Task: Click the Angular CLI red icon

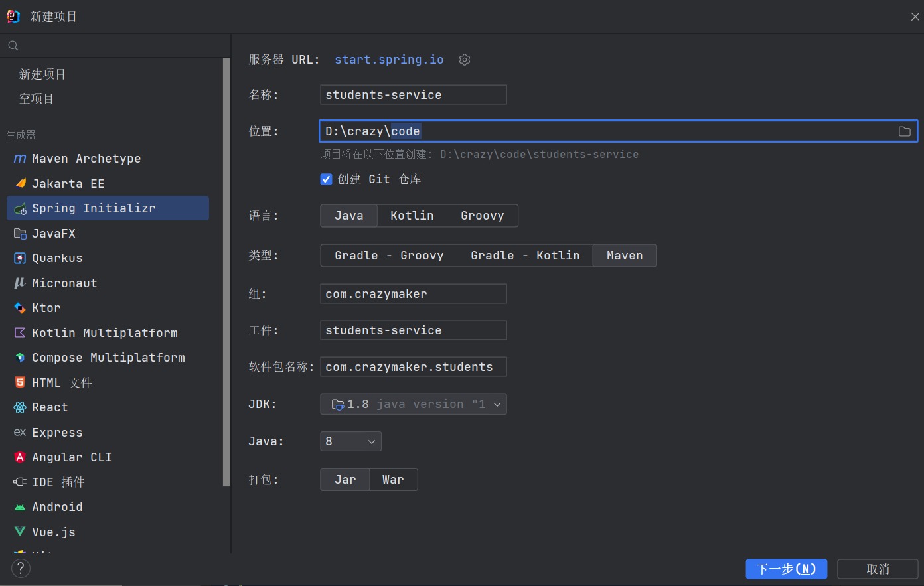Action: tap(20, 457)
